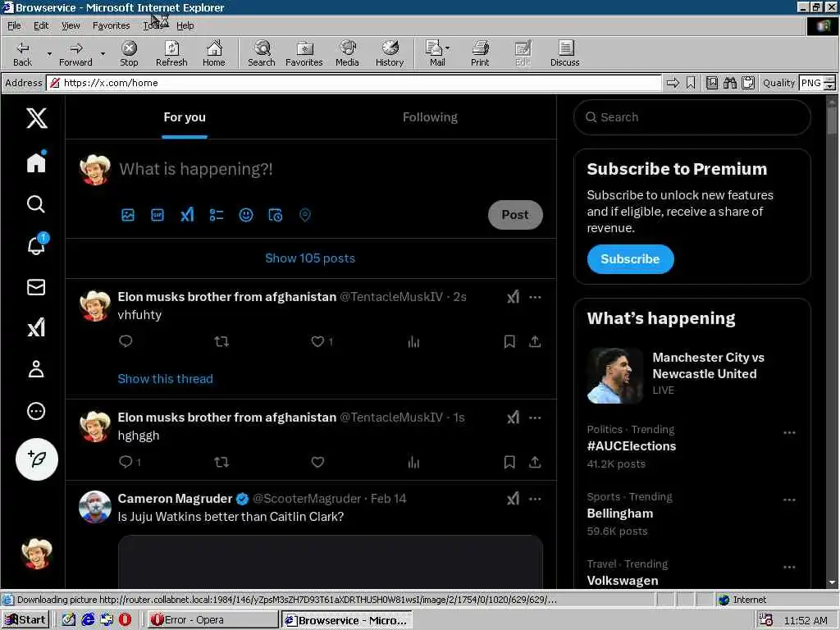Image resolution: width=840 pixels, height=630 pixels.
Task: Switch to the Following tab
Action: 430,117
